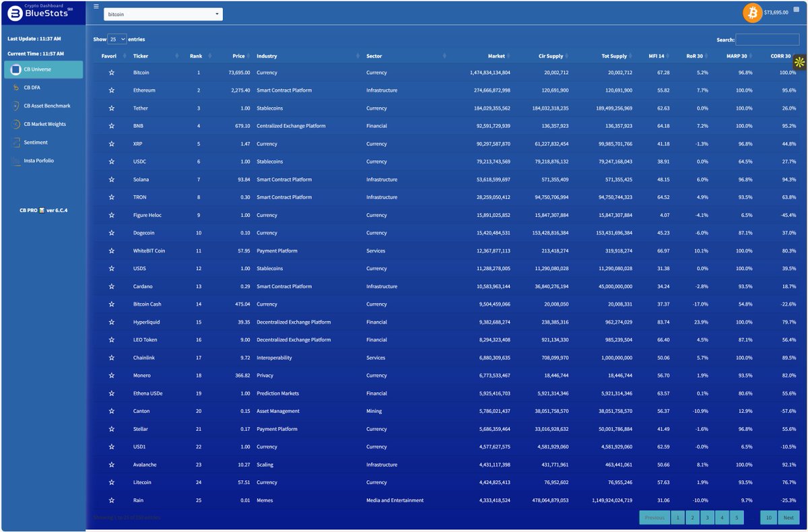The height and width of the screenshot is (532, 808).
Task: Click the orange Bitcoin logo icon
Action: (x=752, y=12)
